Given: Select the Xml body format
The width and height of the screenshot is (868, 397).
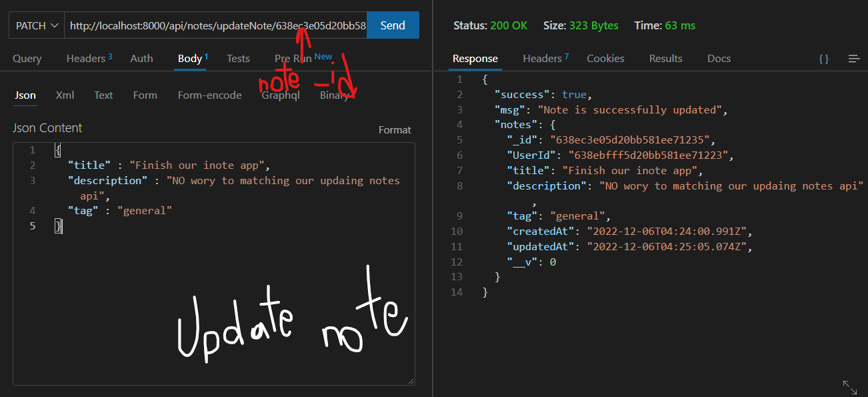Looking at the screenshot, I should pos(65,95).
